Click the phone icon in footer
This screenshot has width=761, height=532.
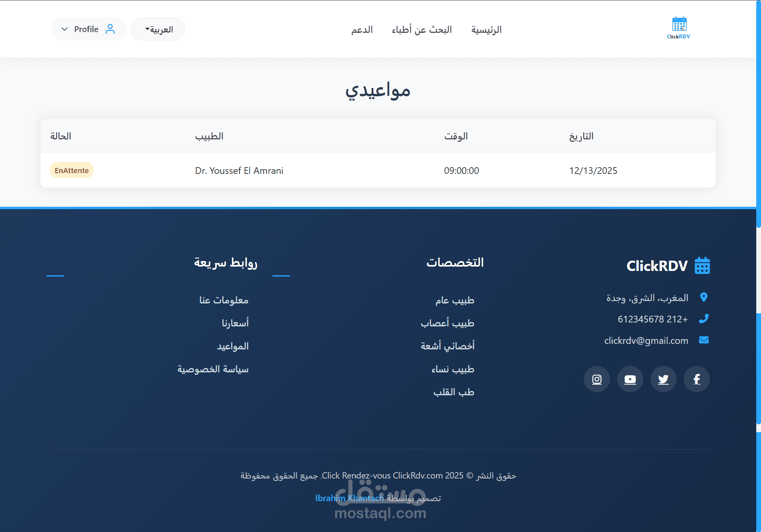point(704,318)
